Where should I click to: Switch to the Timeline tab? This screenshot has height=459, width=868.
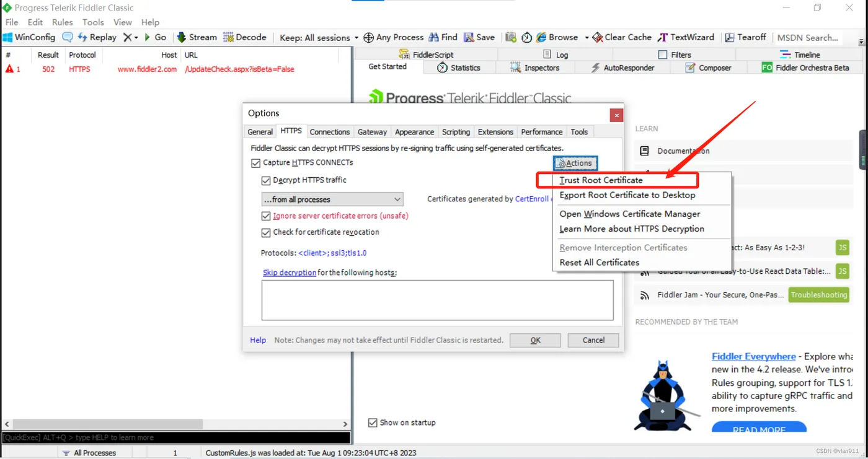800,55
